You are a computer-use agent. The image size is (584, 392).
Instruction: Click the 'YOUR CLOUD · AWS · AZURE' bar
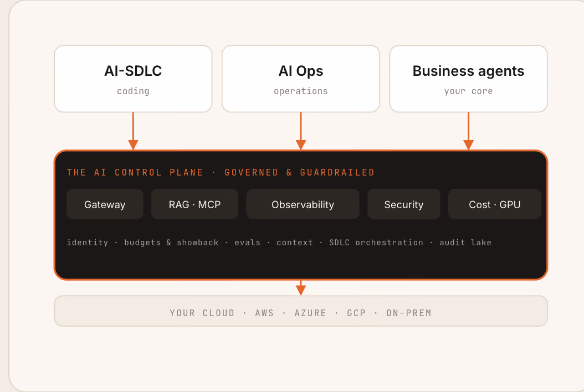click(301, 311)
